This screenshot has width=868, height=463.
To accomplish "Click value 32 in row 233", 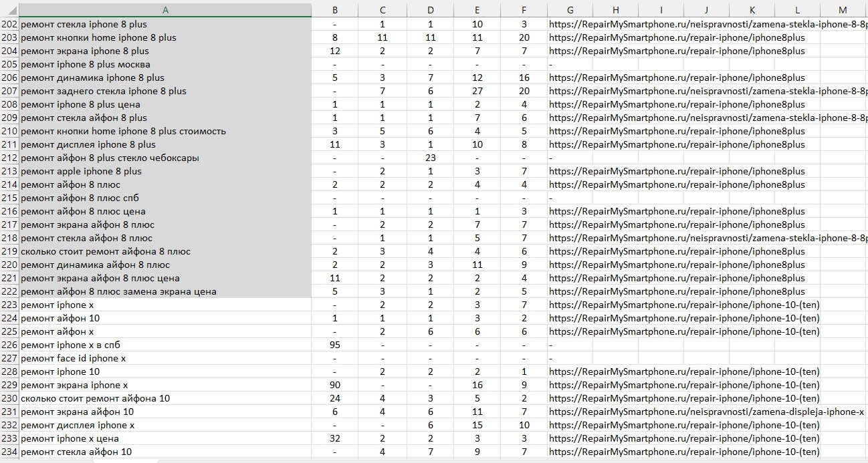I will (x=335, y=438).
